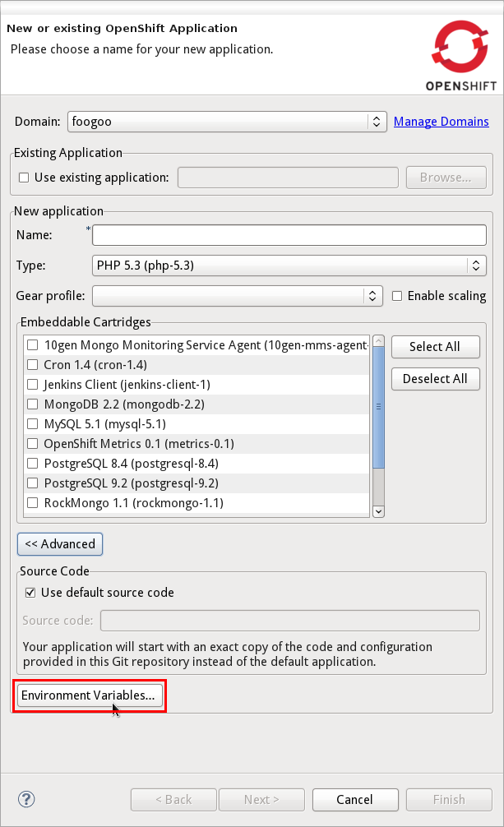Image resolution: width=504 pixels, height=827 pixels.
Task: Check the MySQL 5.1 cartridge
Action: point(33,424)
